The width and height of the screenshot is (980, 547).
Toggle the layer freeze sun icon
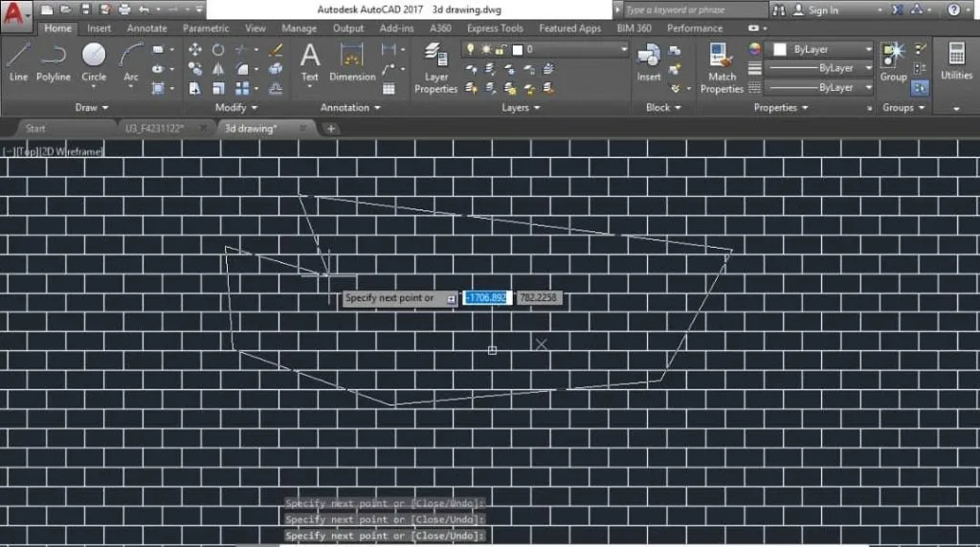click(485, 50)
